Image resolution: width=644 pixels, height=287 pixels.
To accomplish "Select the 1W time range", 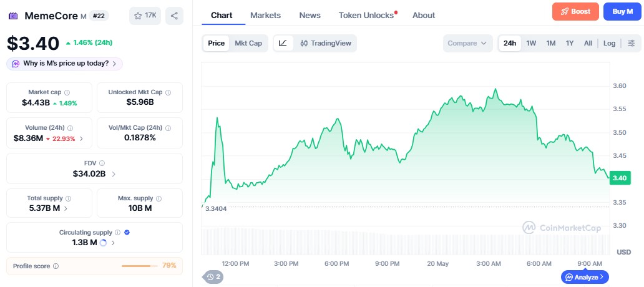I will click(531, 43).
